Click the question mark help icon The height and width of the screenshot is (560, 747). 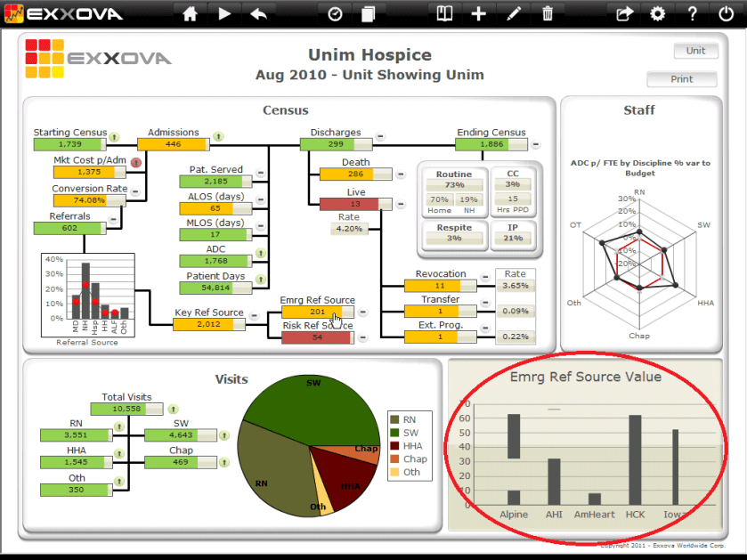[693, 13]
